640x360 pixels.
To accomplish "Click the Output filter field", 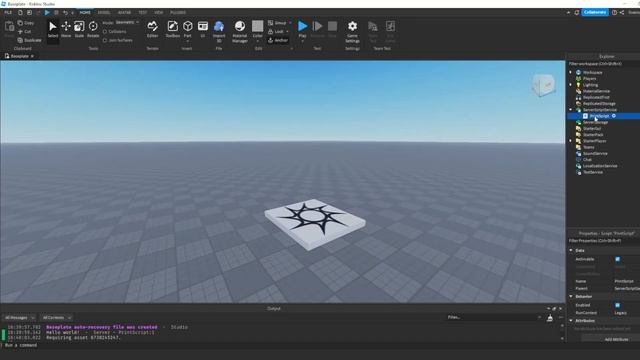I will (494, 317).
